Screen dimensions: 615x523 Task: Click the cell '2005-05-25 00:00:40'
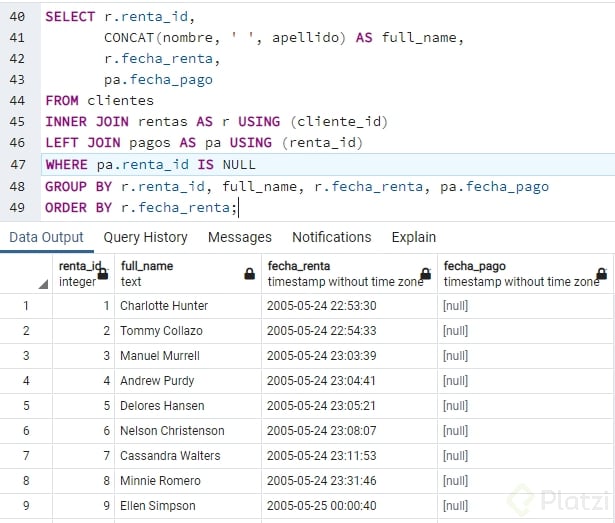pyautogui.click(x=349, y=506)
